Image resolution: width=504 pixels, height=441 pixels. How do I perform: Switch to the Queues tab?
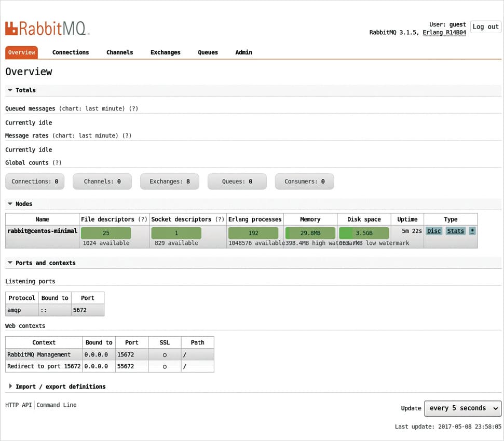[x=208, y=52]
